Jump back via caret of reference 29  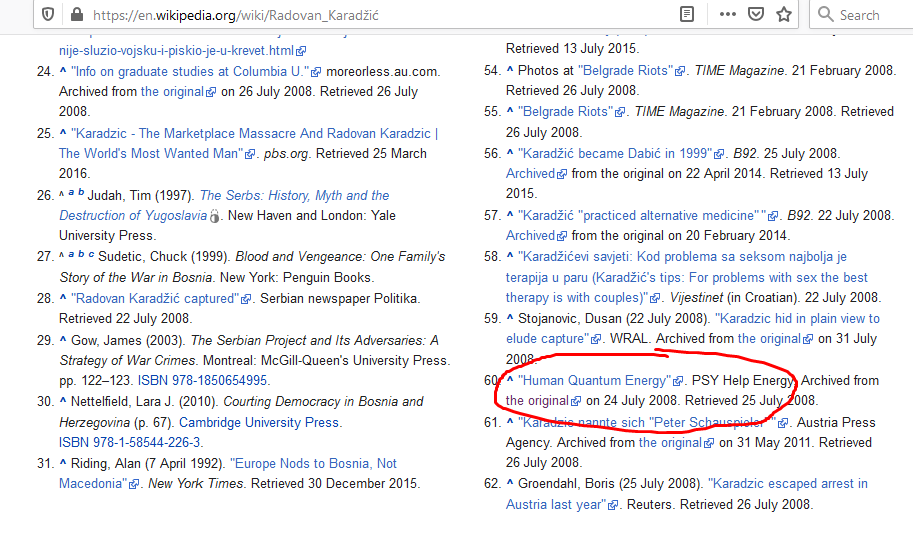pyautogui.click(x=63, y=340)
